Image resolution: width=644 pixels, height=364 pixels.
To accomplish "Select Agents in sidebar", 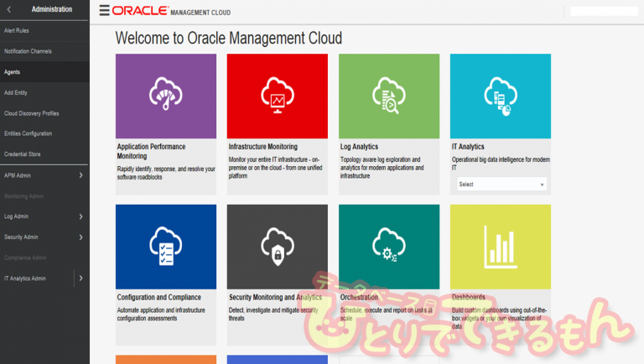I will [x=12, y=72].
